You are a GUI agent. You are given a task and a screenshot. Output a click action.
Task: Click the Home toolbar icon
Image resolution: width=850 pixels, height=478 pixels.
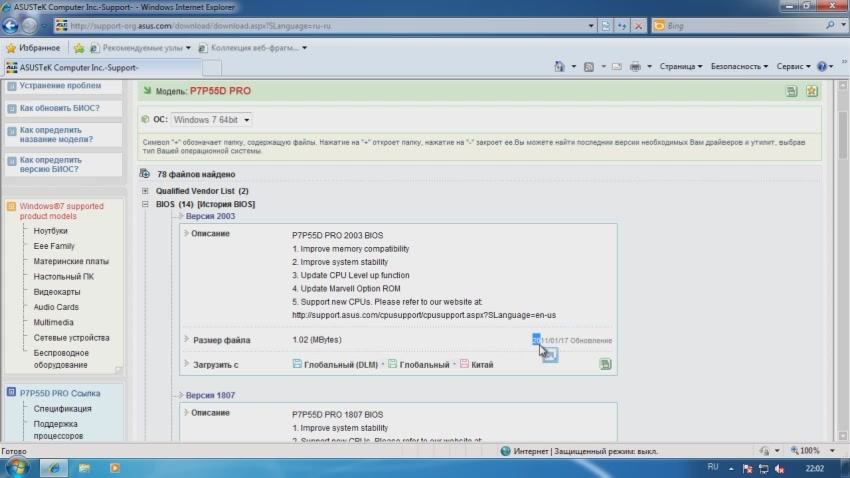pos(559,66)
